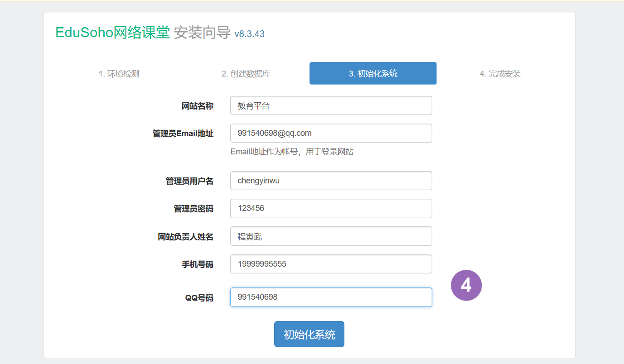Focus the QQ号码 input field
This screenshot has height=364, width=624.
[331, 297]
